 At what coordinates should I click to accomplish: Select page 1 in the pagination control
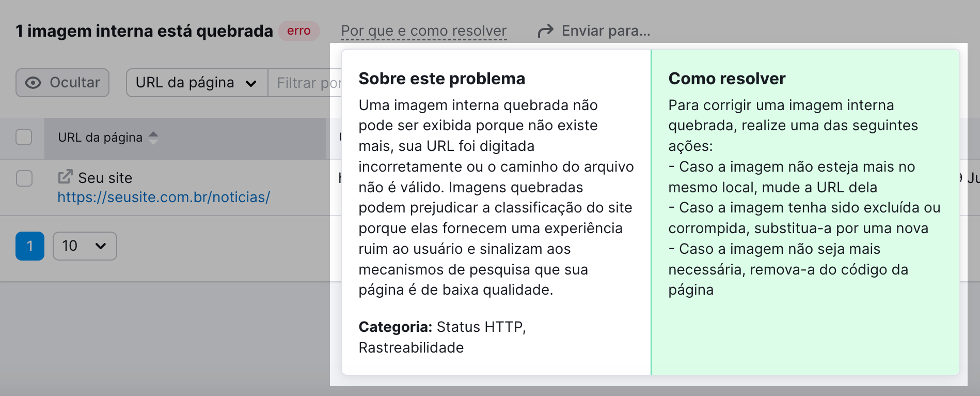tap(29, 246)
